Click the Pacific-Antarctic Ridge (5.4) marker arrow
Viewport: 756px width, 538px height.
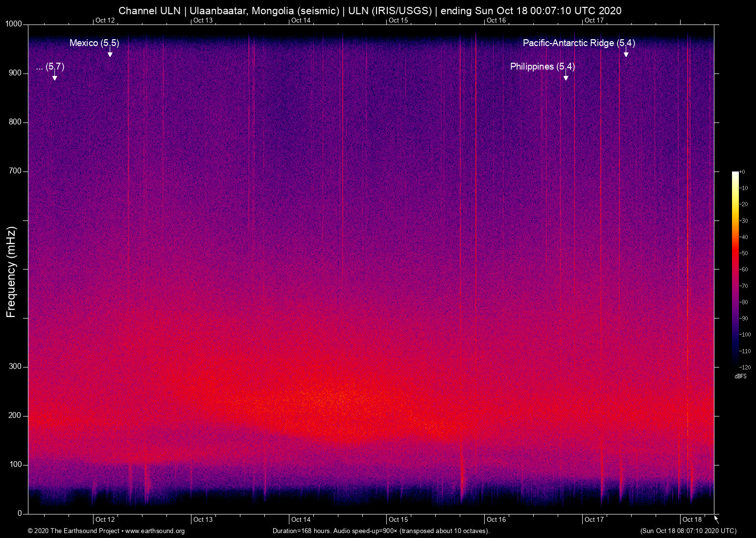point(625,54)
